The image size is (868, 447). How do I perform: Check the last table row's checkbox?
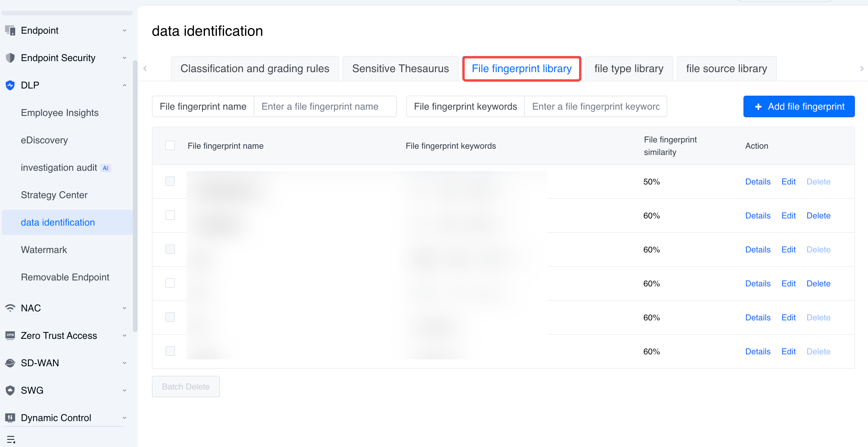pyautogui.click(x=170, y=351)
